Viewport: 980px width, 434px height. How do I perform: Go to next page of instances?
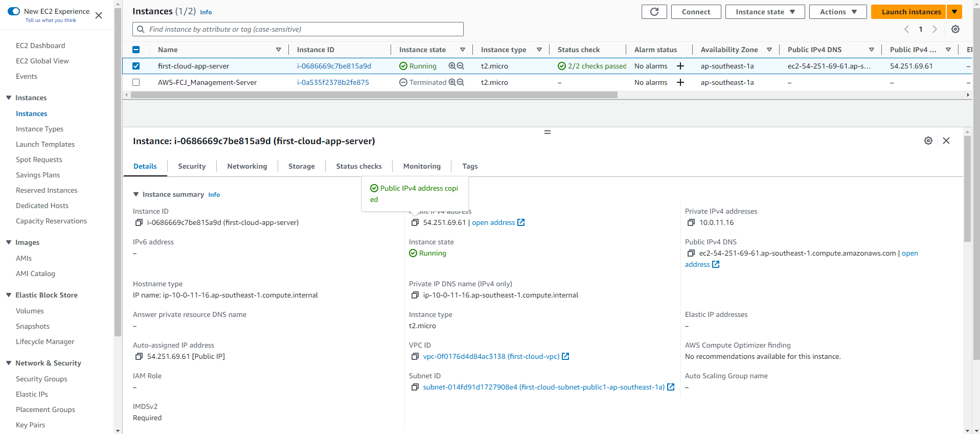pos(935,29)
